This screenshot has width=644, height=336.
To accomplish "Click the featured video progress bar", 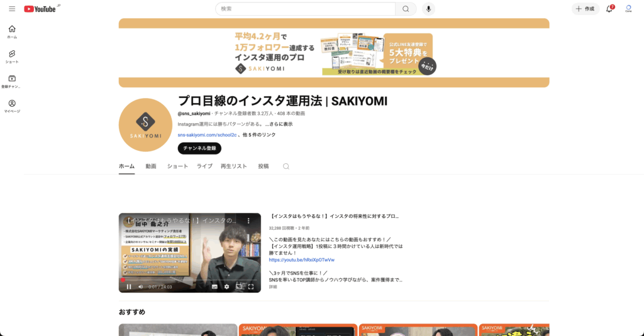I will click(190, 280).
